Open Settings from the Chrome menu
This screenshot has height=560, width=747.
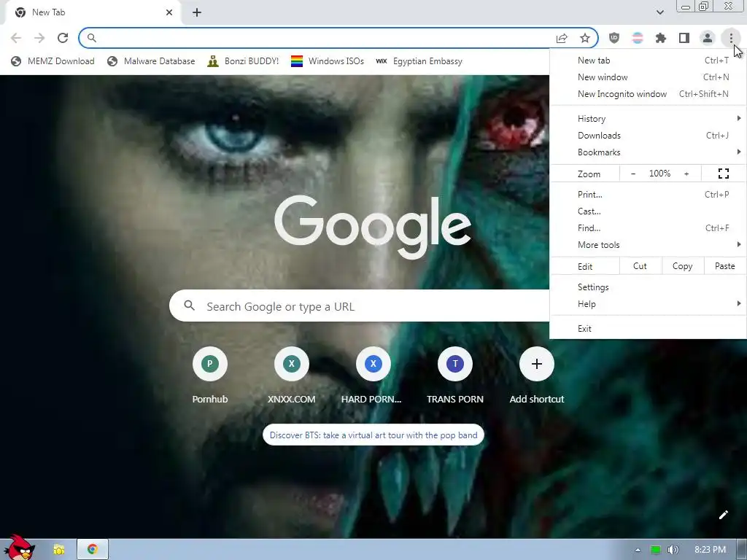[648, 287]
